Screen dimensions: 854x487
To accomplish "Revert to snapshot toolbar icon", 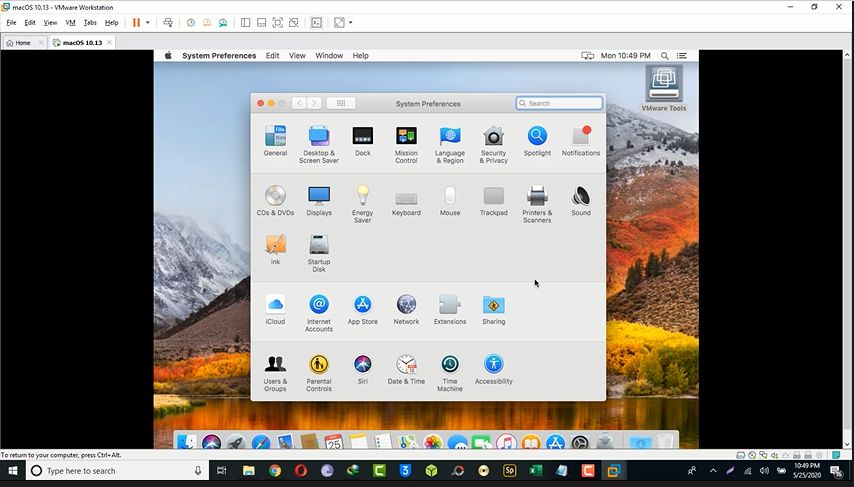I will point(207,22).
